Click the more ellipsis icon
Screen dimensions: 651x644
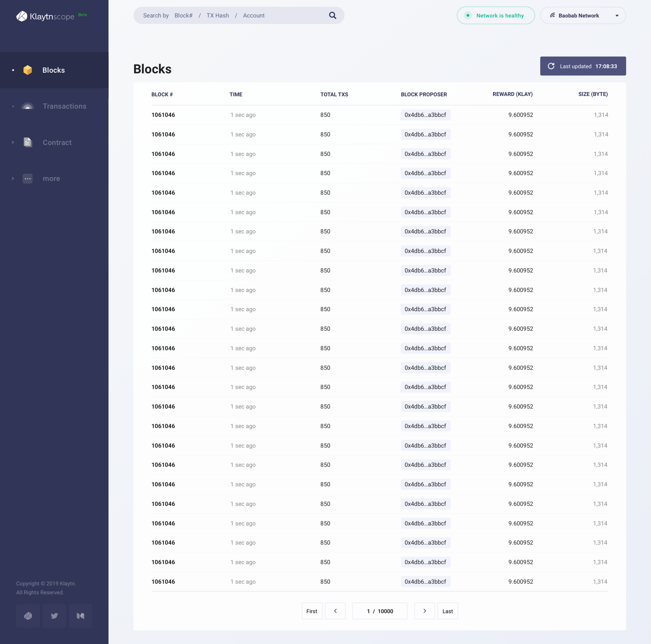[28, 179]
